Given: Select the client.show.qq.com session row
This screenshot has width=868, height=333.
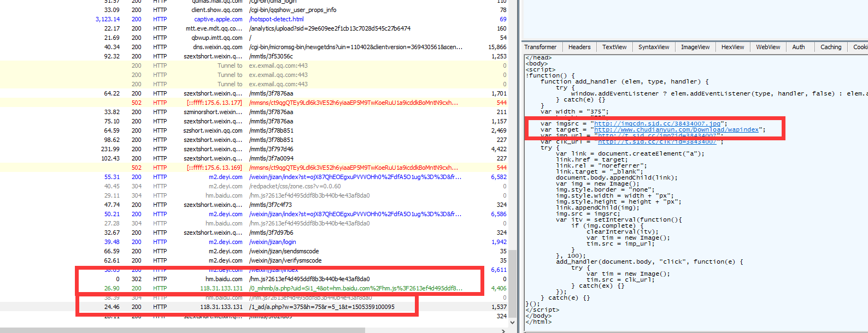Looking at the screenshot, I should pos(254,10).
